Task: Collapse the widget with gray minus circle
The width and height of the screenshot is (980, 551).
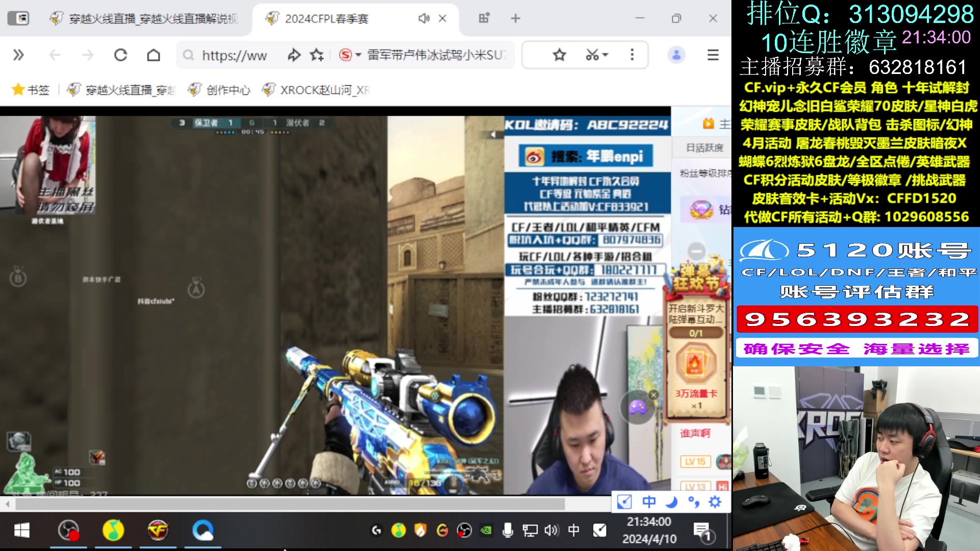Action: (697, 252)
